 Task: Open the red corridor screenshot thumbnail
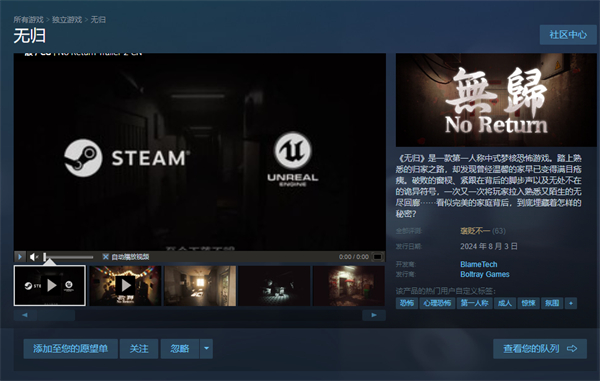click(x=349, y=285)
